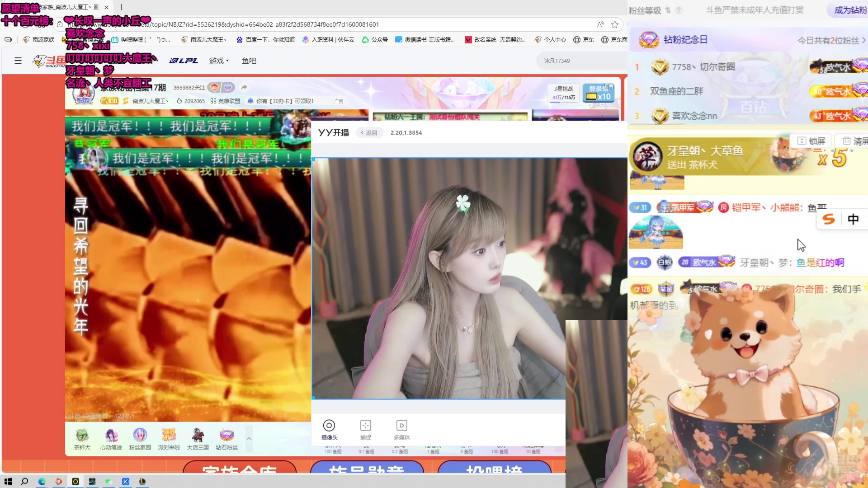Open 钻粉纪念日 panel chevron
The width and height of the screenshot is (868, 488).
(863, 40)
